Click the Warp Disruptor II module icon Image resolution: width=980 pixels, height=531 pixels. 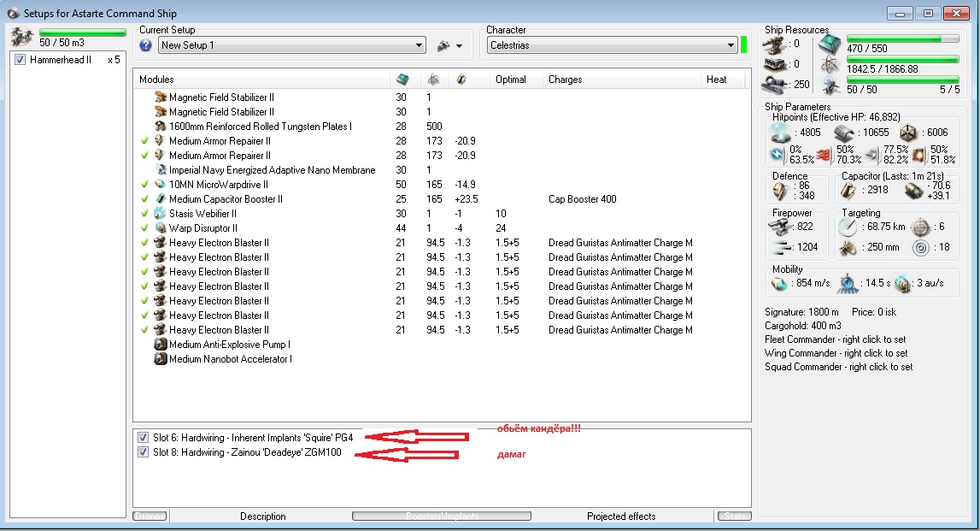tap(161, 228)
